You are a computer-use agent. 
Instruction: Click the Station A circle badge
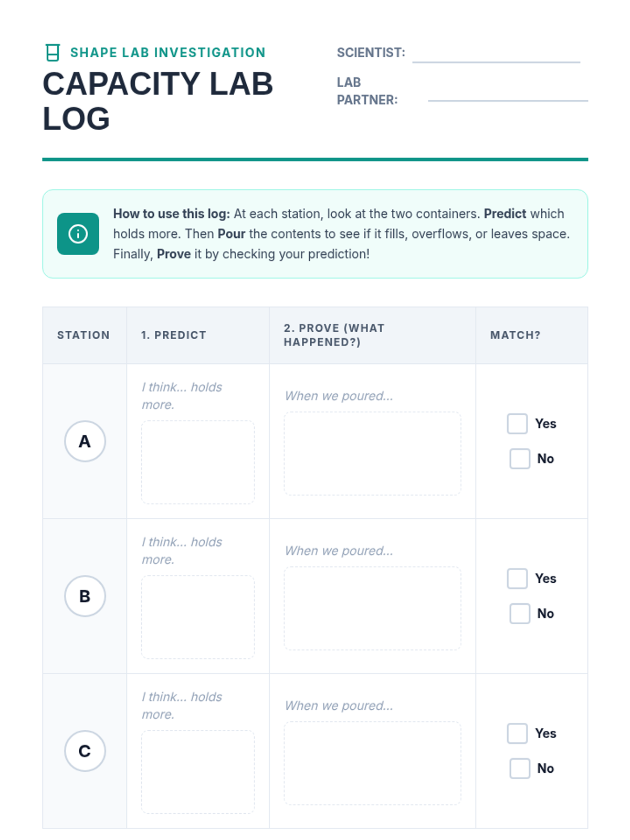(x=85, y=441)
